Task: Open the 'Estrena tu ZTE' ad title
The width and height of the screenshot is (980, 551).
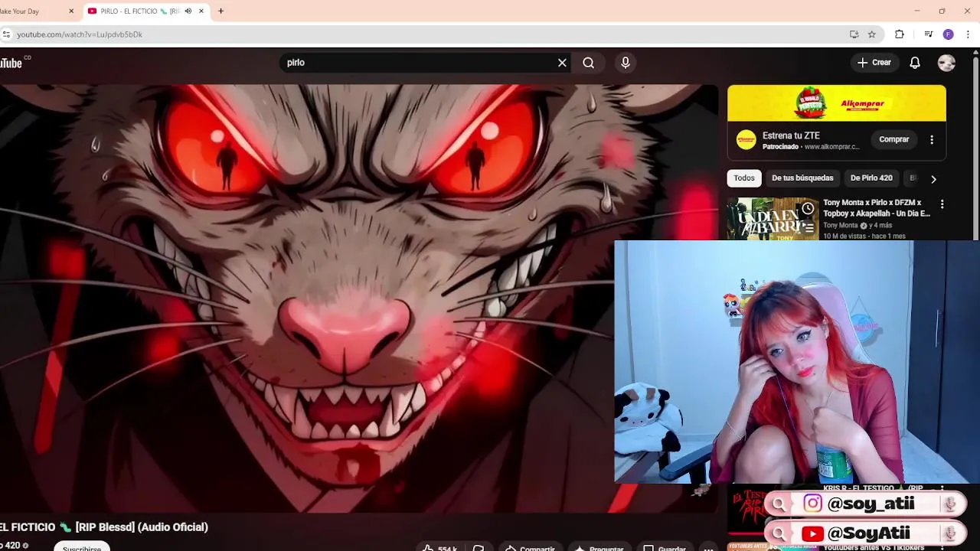Action: coord(791,135)
